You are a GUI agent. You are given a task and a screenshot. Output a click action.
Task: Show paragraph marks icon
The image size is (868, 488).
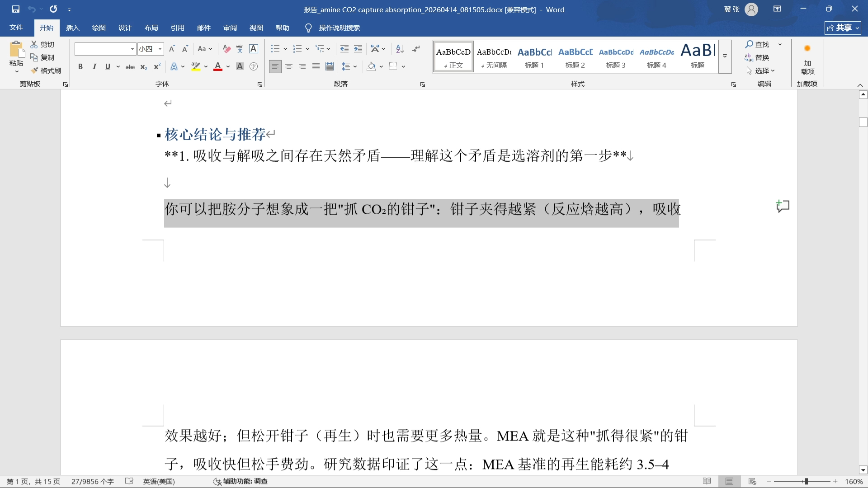click(416, 49)
